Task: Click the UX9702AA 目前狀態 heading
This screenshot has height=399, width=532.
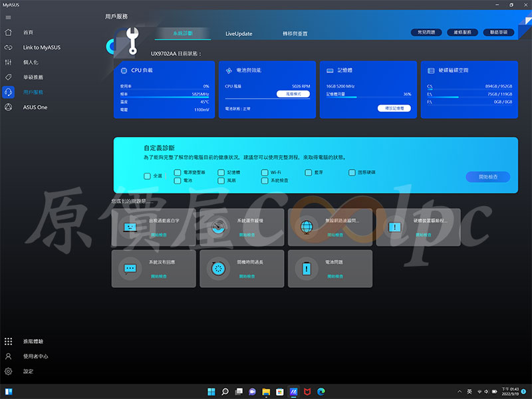Action: coord(176,54)
